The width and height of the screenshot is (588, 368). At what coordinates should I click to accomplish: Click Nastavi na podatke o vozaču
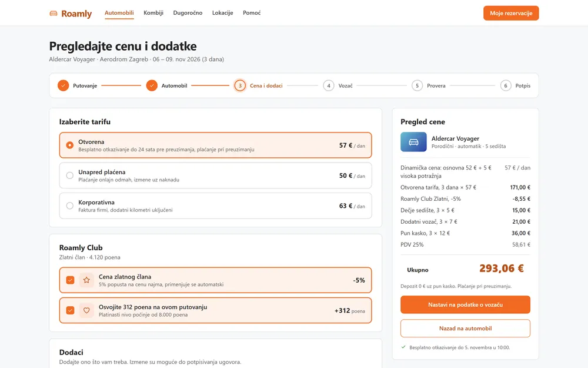pos(465,304)
